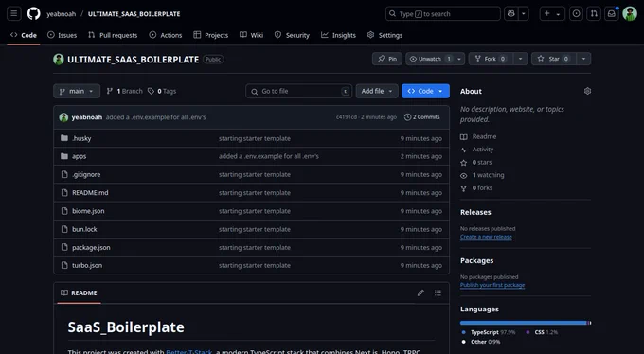Screen dimensions: 644x354
Task: Expand the Fork options dropdown arrow
Action: tap(520, 59)
